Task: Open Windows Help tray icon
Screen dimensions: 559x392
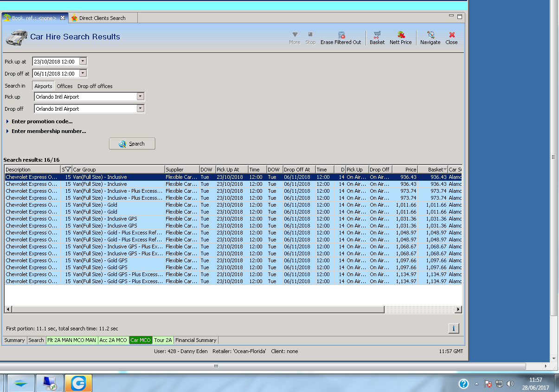Action: click(463, 384)
